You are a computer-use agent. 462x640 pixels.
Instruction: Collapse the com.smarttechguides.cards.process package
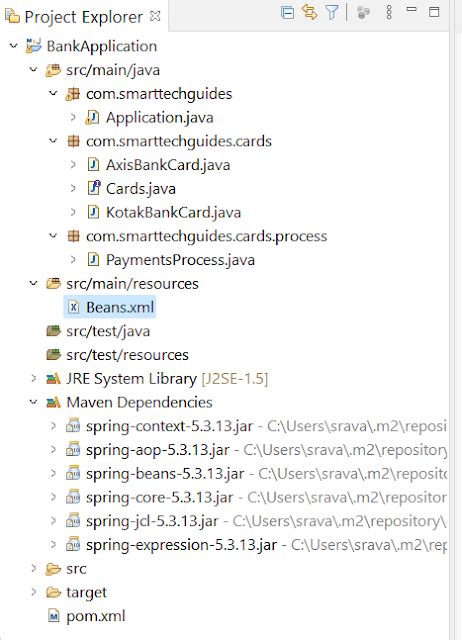pos(53,236)
